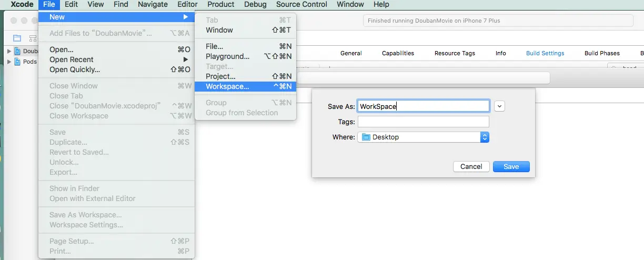The height and width of the screenshot is (260, 644).
Task: Open the New submenu
Action: coord(116,17)
